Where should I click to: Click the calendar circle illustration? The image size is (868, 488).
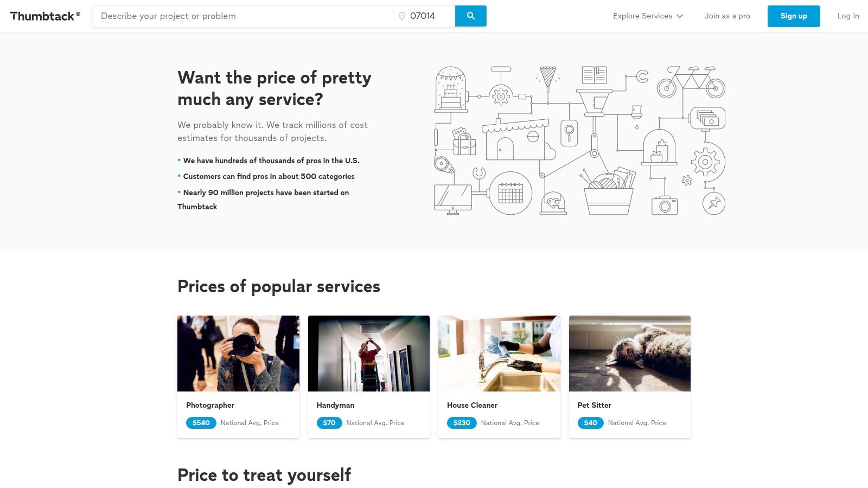point(510,193)
